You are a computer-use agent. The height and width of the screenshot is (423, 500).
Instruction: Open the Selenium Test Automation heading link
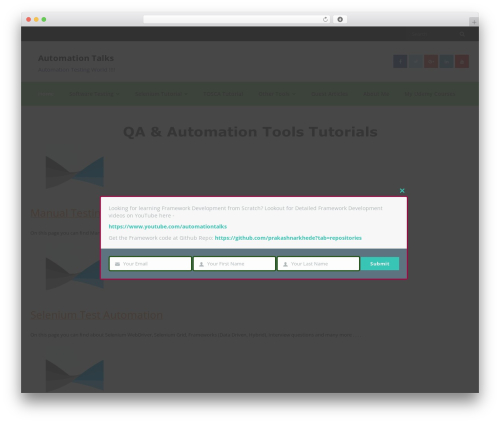(96, 315)
